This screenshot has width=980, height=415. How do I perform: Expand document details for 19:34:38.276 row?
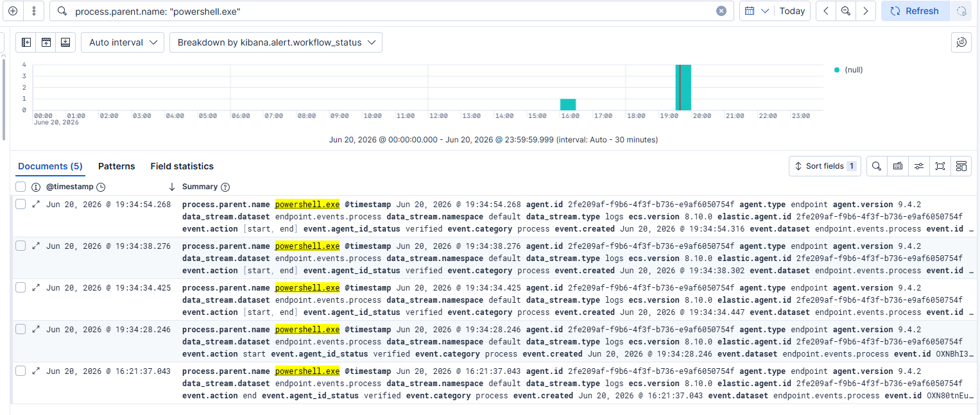click(36, 246)
